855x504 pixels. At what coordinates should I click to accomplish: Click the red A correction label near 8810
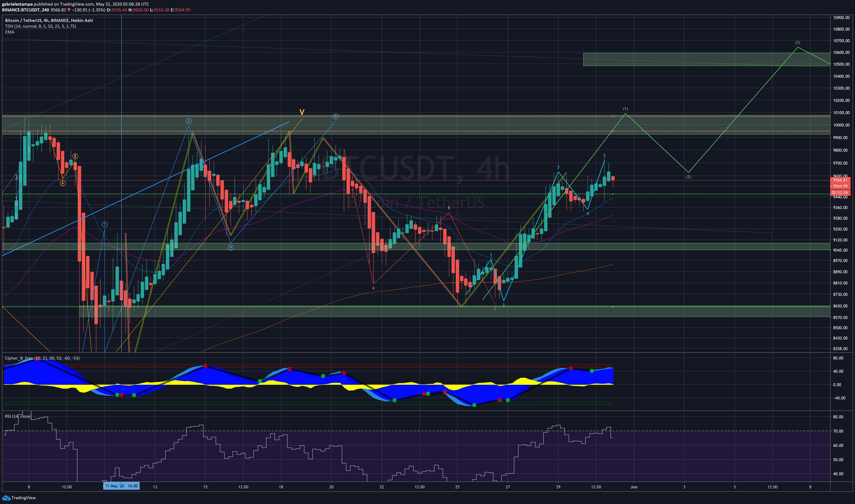pyautogui.click(x=373, y=288)
